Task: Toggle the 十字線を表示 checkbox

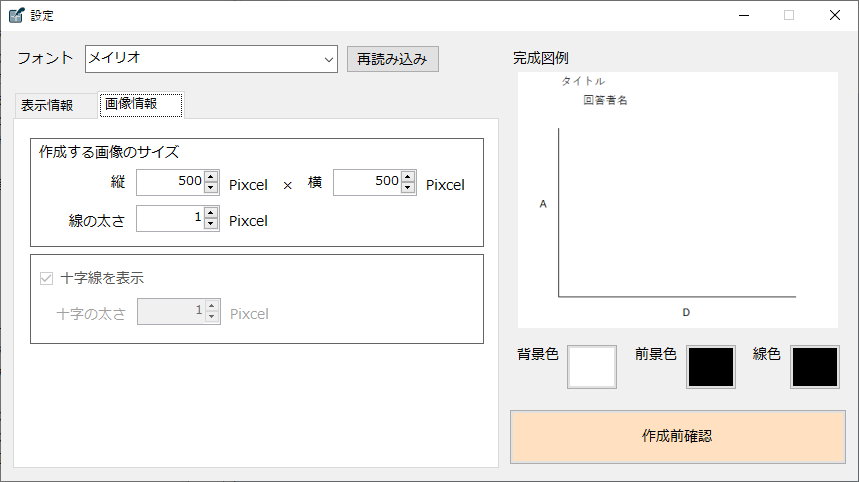Action: tap(46, 278)
